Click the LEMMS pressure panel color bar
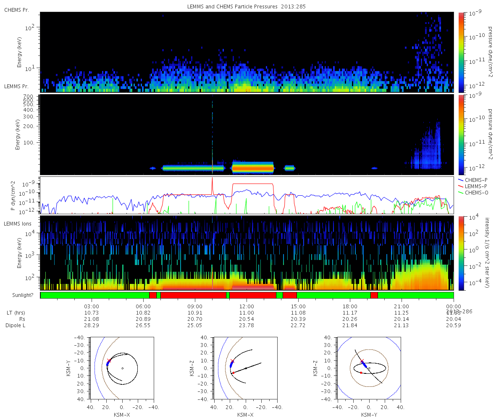The width and height of the screenshot is (504, 420). pyautogui.click(x=461, y=134)
